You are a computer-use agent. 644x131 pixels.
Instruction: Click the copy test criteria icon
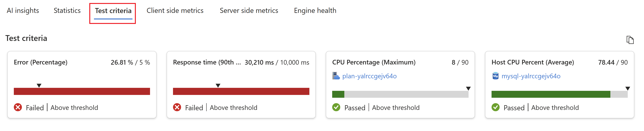(x=630, y=40)
